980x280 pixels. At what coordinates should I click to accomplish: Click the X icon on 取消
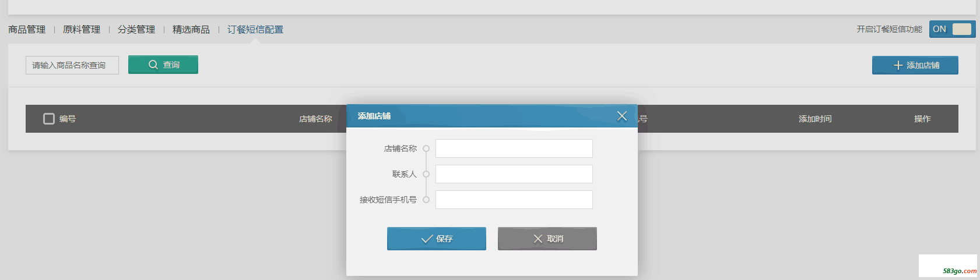[538, 239]
